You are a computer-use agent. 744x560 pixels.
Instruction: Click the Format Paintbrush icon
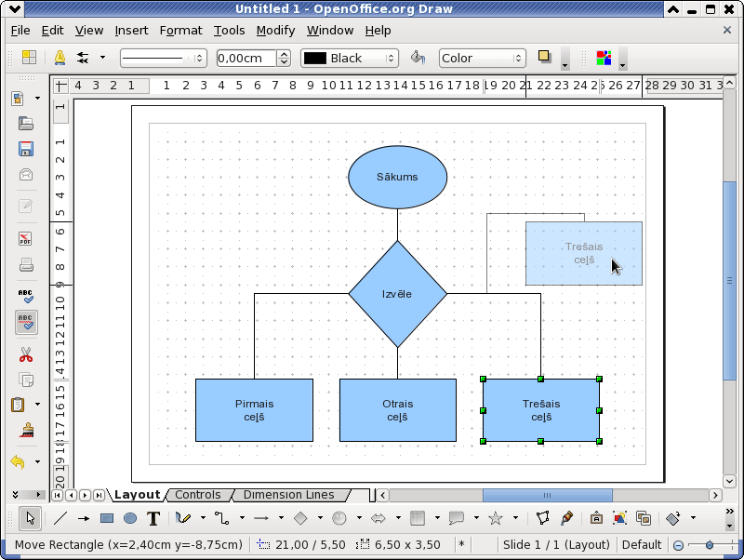[26, 430]
